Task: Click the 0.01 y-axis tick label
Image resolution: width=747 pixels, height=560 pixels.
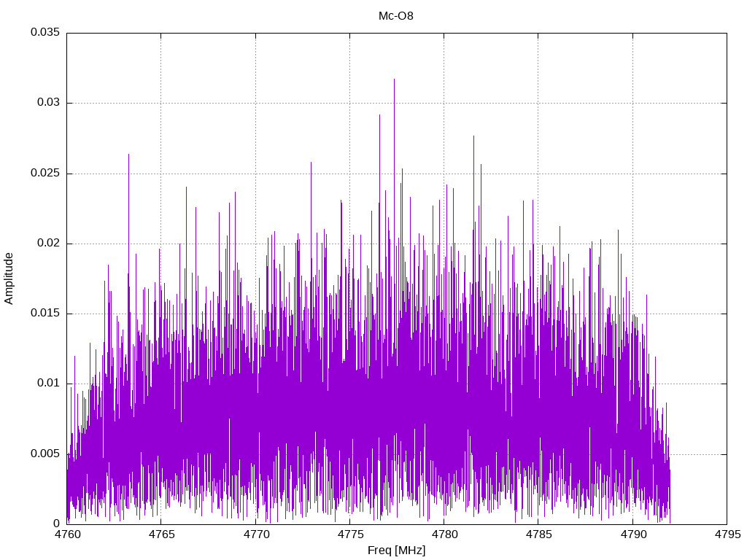Action: click(x=48, y=384)
